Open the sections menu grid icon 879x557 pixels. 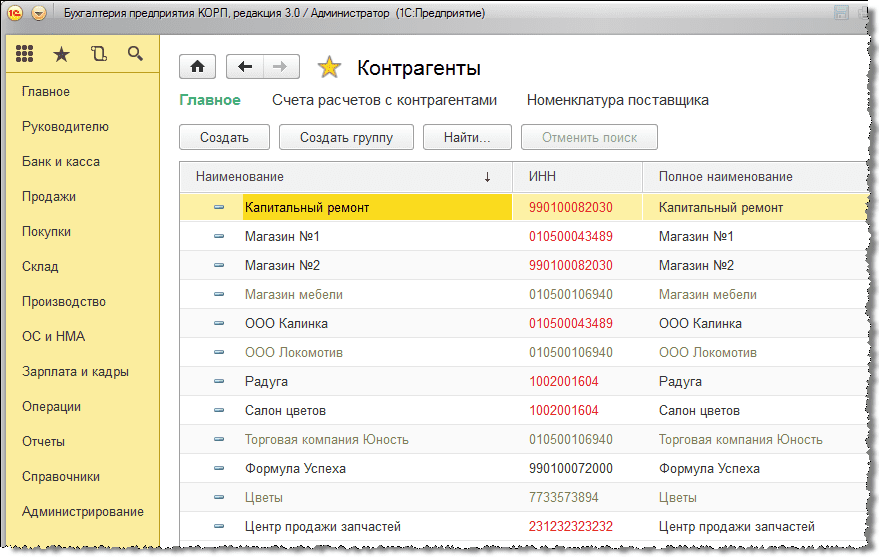click(x=25, y=54)
